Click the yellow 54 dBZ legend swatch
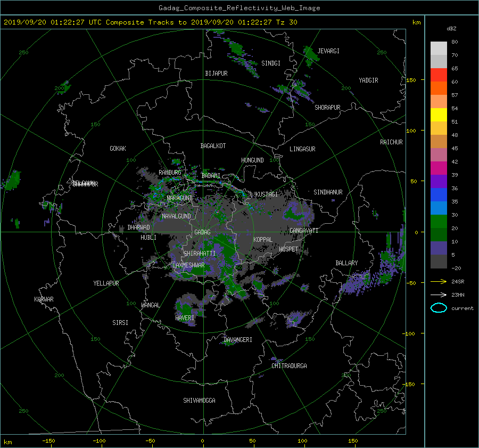This screenshot has width=479, height=448. pos(439,115)
